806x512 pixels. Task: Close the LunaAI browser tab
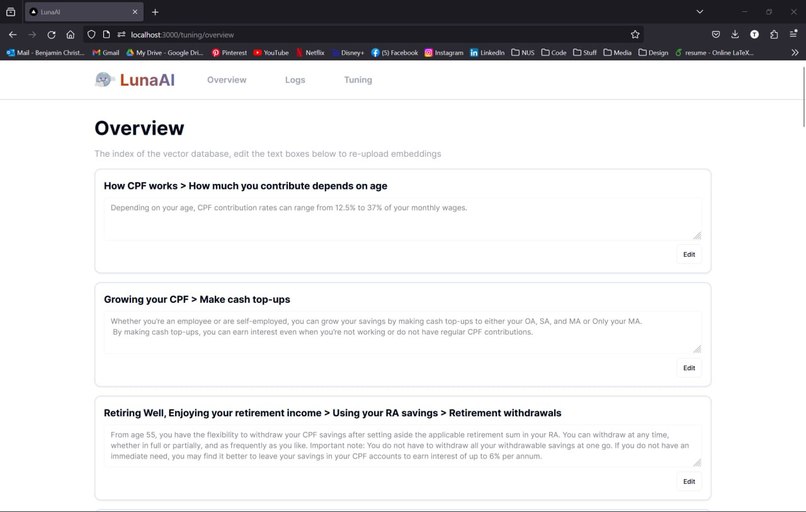[x=135, y=12]
